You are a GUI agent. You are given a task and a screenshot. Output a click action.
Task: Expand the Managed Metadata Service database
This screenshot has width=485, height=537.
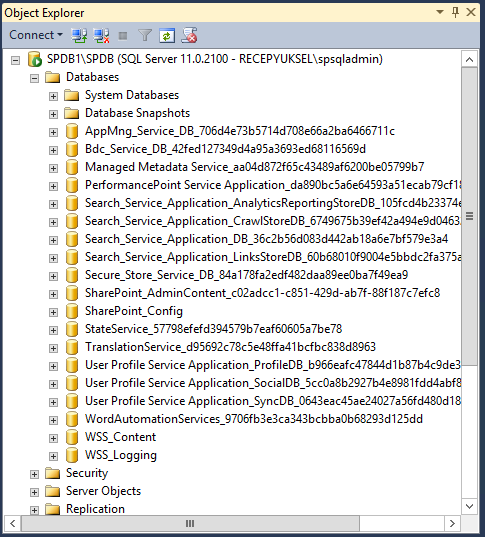53,168
